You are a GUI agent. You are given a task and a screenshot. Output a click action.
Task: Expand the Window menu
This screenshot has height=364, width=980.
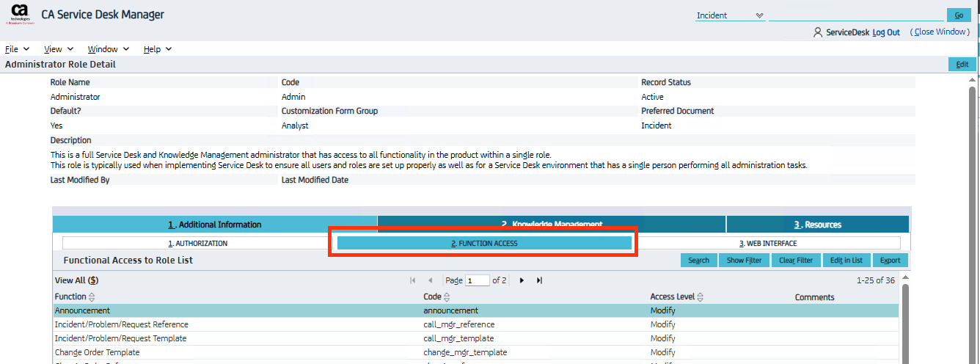pyautogui.click(x=108, y=49)
